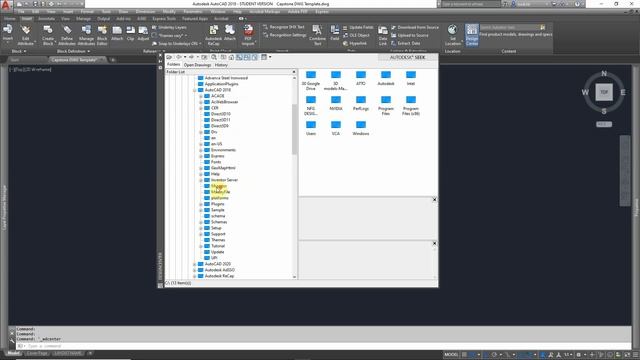This screenshot has width=640, height=360.
Task: Open Edit Attribute tool in ribbon
Action: (x=25, y=35)
